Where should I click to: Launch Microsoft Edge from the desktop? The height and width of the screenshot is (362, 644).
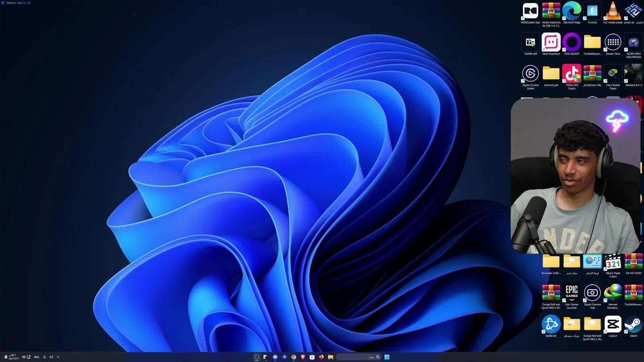pos(572,14)
